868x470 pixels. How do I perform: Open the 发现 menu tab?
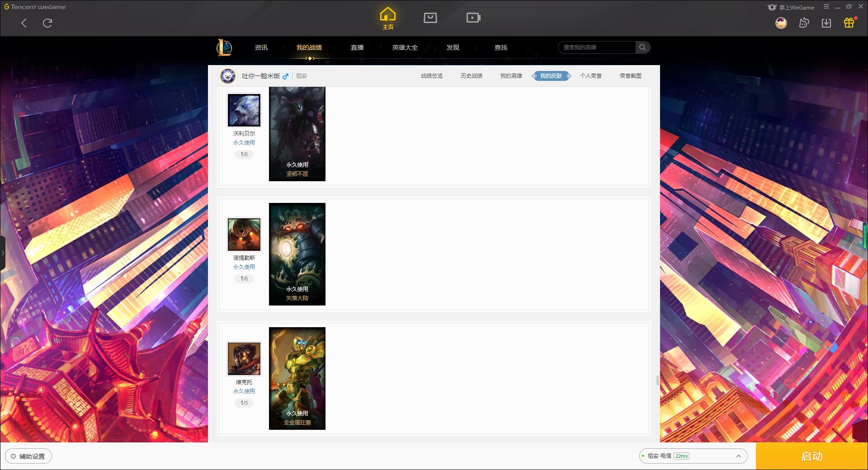click(x=453, y=47)
